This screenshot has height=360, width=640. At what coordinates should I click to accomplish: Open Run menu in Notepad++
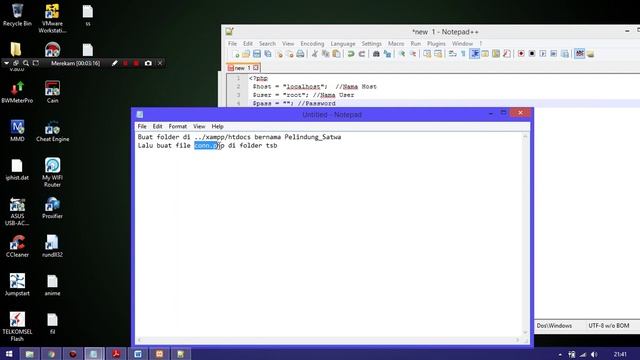(x=416, y=44)
